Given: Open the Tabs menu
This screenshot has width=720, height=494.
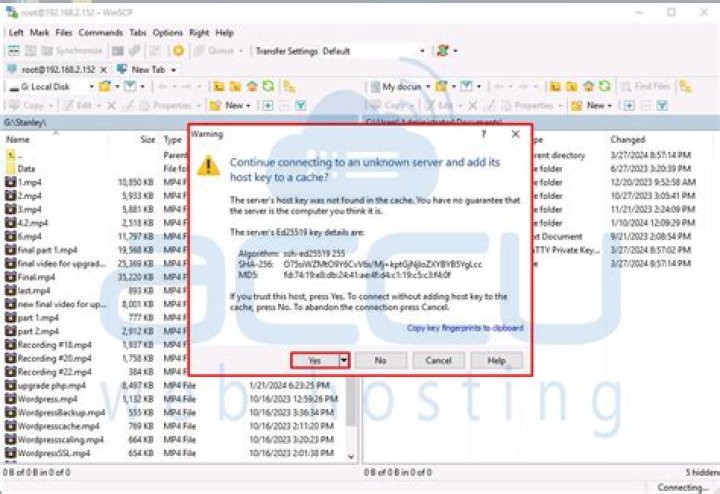Looking at the screenshot, I should point(138,33).
